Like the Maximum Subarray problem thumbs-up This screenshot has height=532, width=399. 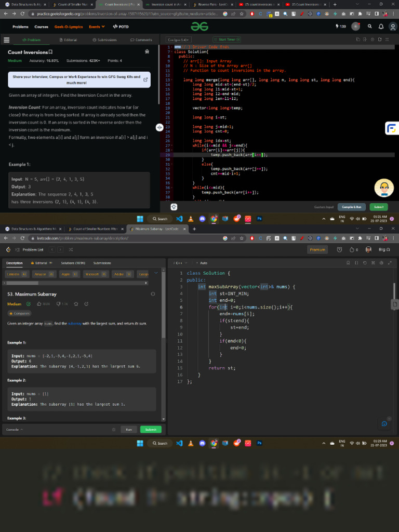click(39, 304)
